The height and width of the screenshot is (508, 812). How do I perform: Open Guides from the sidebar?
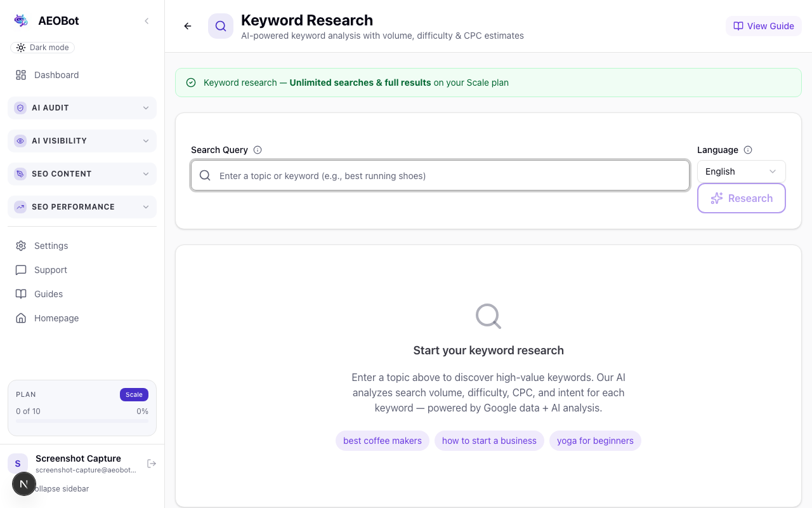point(82,294)
